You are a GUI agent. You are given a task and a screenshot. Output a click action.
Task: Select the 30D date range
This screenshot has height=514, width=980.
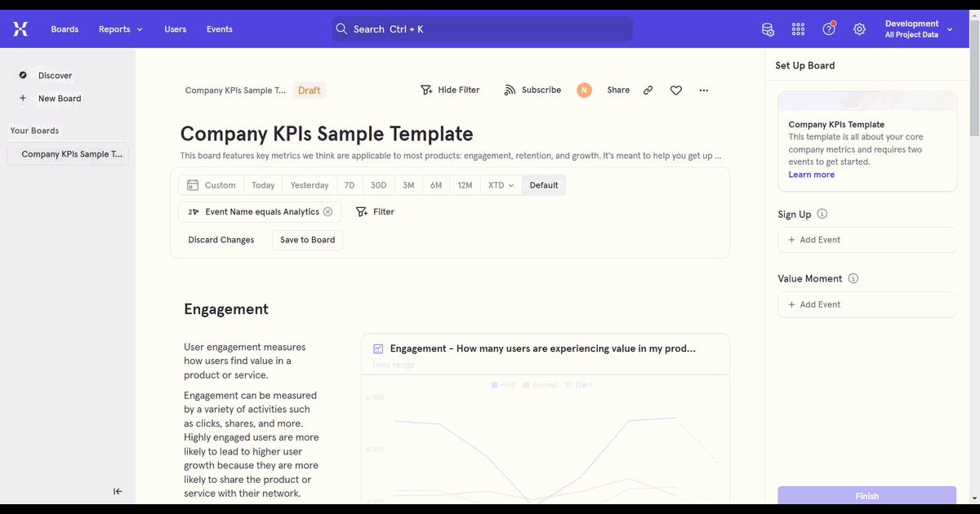click(378, 185)
